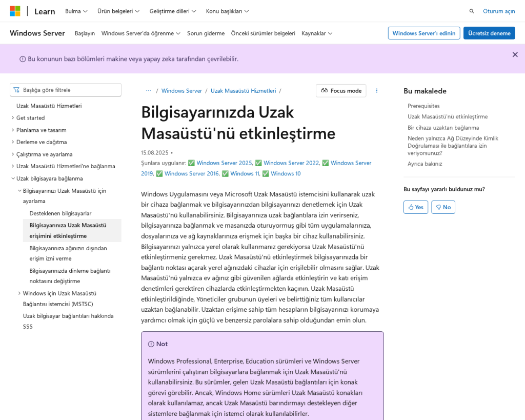525x420 pixels.
Task: Select Bilgisayarınızda dinleme bağlantı noktasını değiştirme
Action: [70, 276]
